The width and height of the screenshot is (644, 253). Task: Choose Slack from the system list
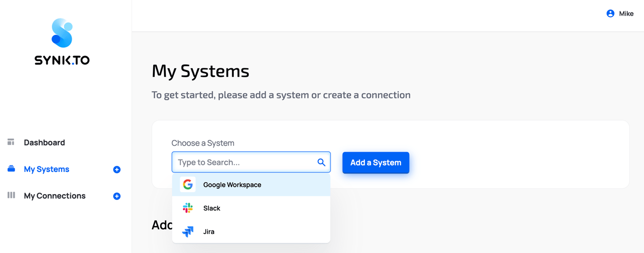(251, 208)
